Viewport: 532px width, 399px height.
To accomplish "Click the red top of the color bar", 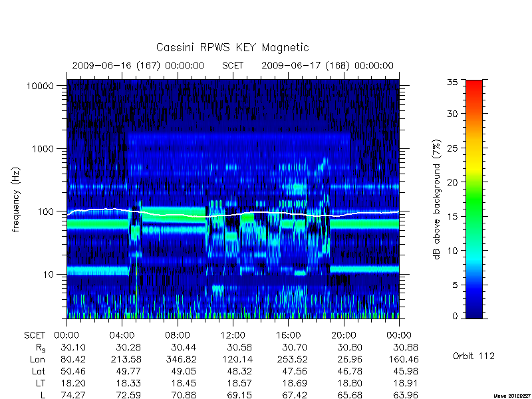I will coord(474,86).
